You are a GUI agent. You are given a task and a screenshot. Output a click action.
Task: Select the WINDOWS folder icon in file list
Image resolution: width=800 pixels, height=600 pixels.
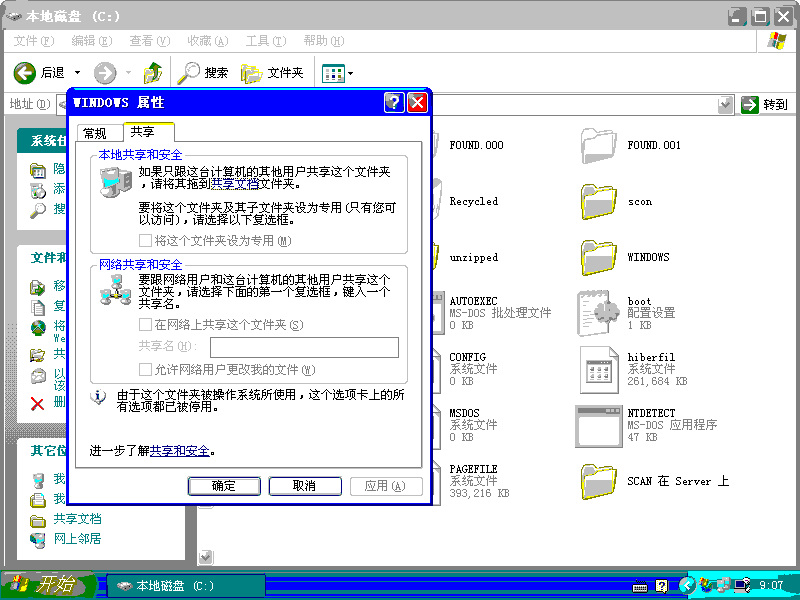pyautogui.click(x=598, y=258)
